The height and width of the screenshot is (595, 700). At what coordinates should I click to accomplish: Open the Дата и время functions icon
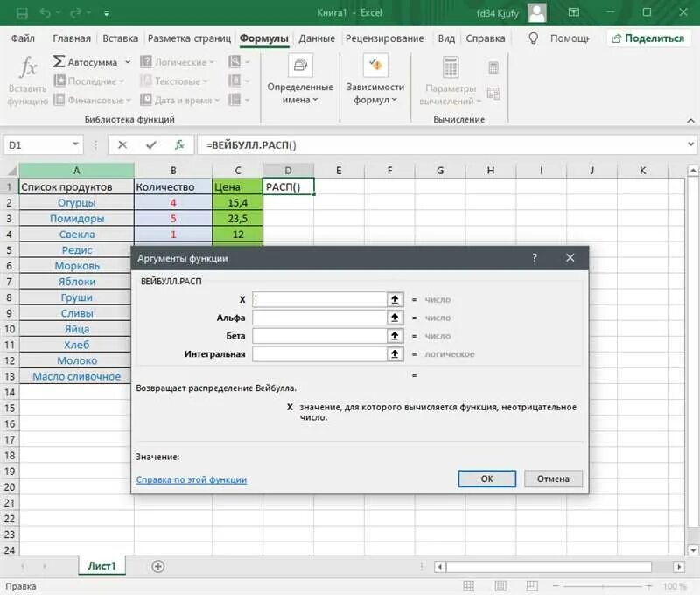click(x=146, y=100)
